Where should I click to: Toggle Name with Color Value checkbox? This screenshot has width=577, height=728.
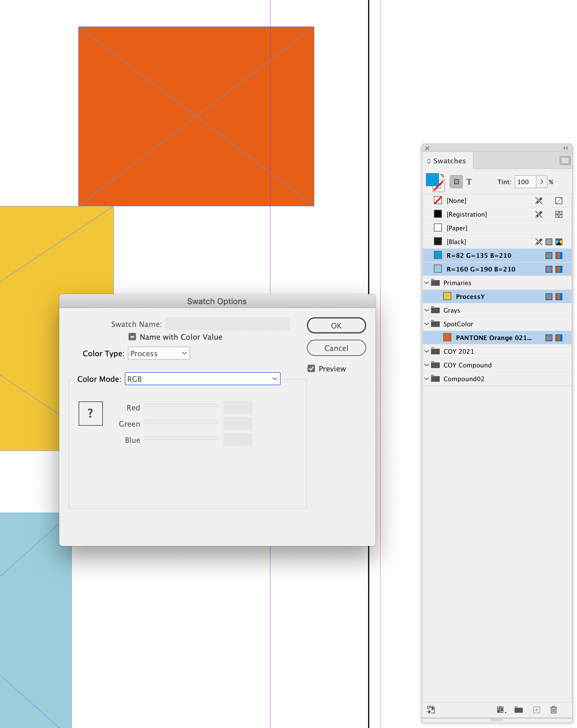point(132,337)
